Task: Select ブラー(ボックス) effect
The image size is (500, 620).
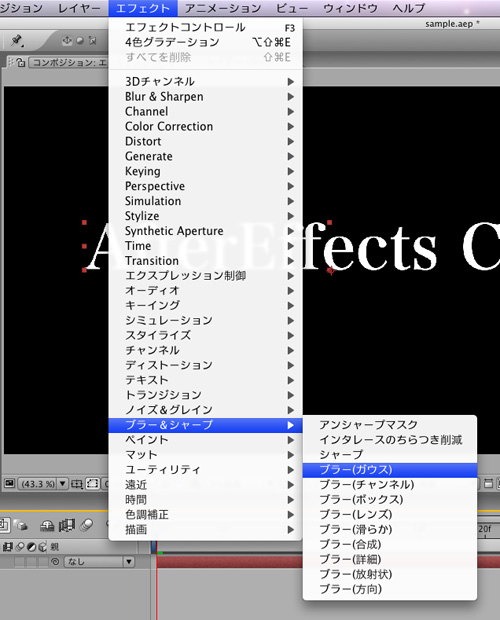Action: pos(390,500)
